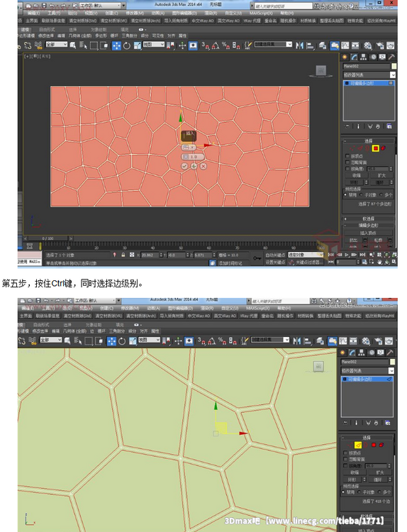Click object color swatch in pink-viewport screenshot
Image resolution: width=407 pixels, height=532 pixels.
(394, 66)
